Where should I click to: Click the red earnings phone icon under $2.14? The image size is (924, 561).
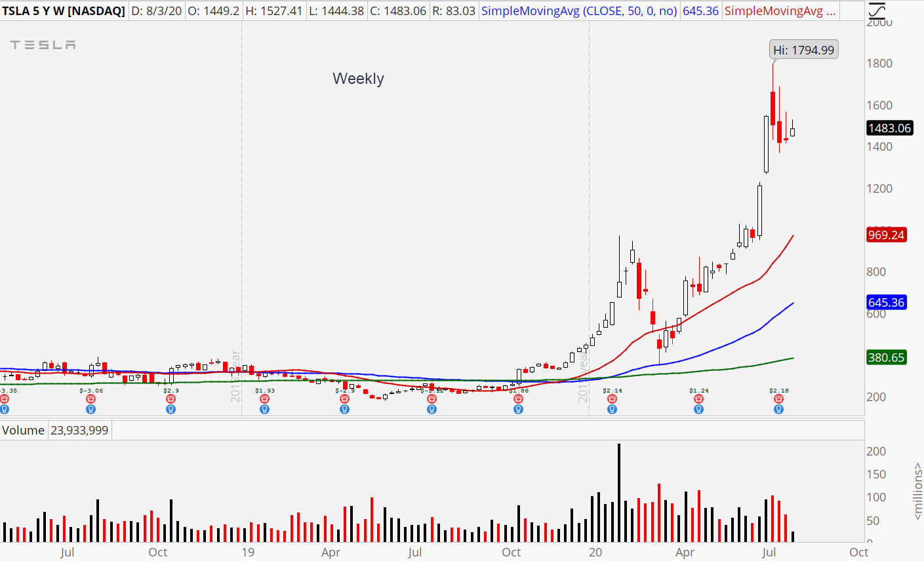[x=612, y=398]
